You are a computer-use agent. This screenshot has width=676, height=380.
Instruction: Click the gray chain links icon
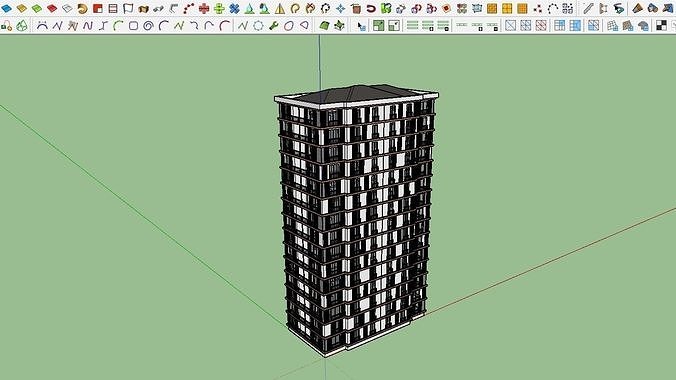(159, 8)
